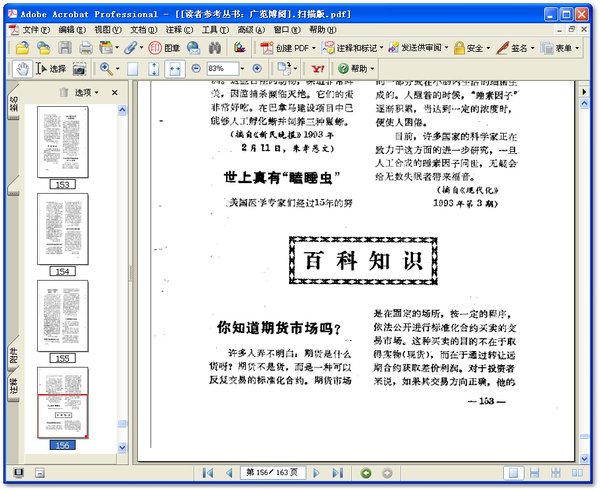Open the 窗口 menu
Viewport: 600px width, 491px height.
point(287,29)
